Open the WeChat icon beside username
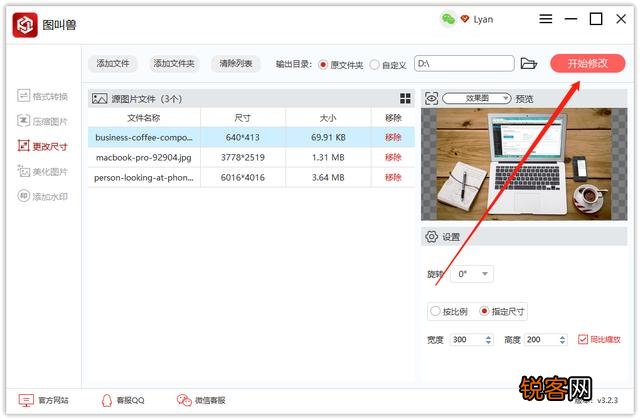Screen dimensions: 640x420 (x=448, y=19)
